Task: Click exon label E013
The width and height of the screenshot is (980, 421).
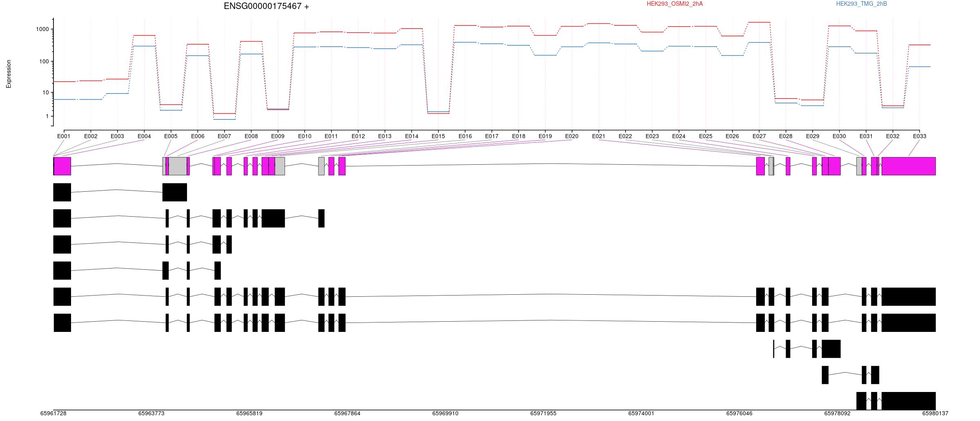Action: tap(385, 136)
